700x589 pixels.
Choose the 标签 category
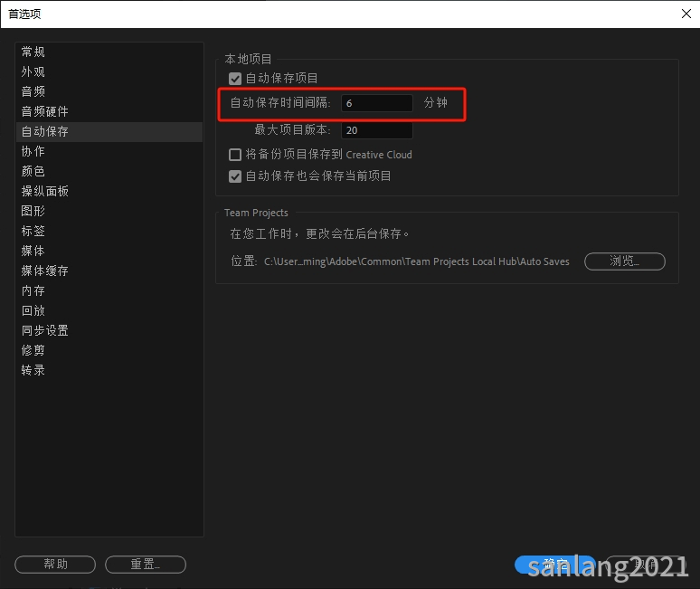click(109, 231)
